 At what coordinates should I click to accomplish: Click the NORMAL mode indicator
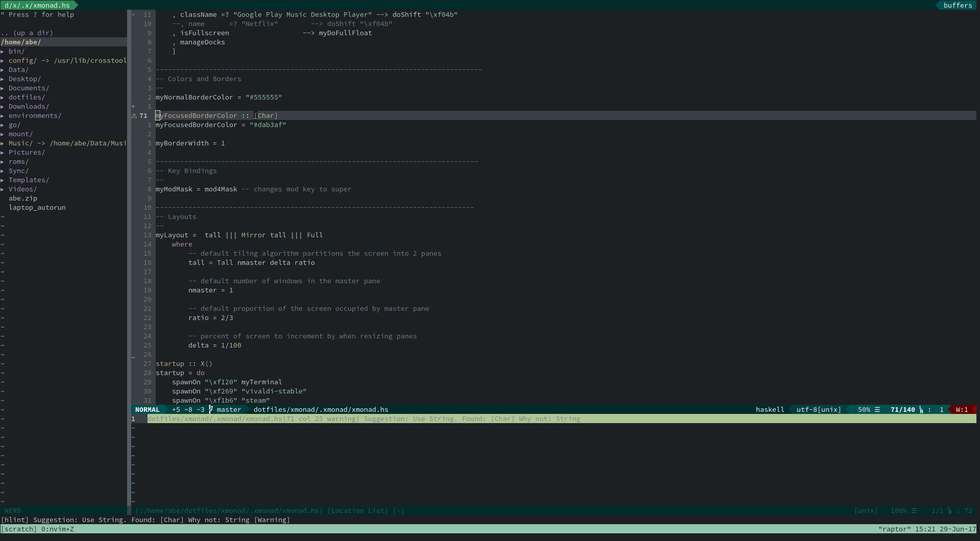[x=147, y=410]
